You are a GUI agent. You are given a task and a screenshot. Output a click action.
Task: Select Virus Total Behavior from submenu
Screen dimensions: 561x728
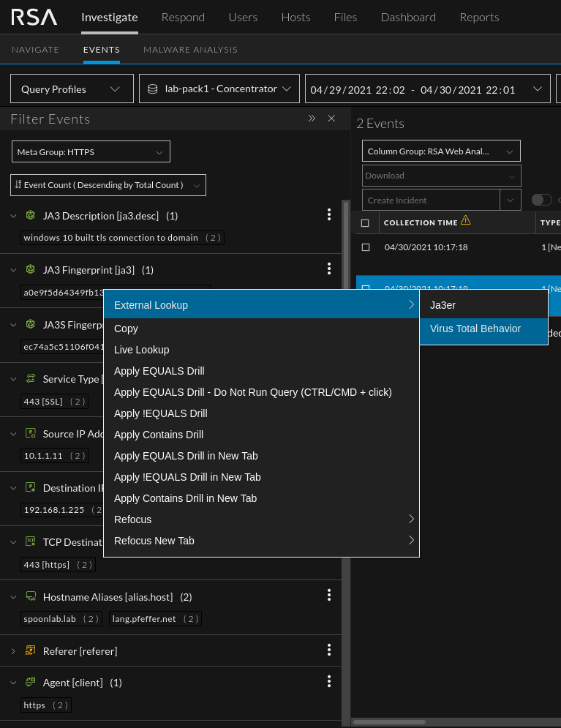[475, 329]
